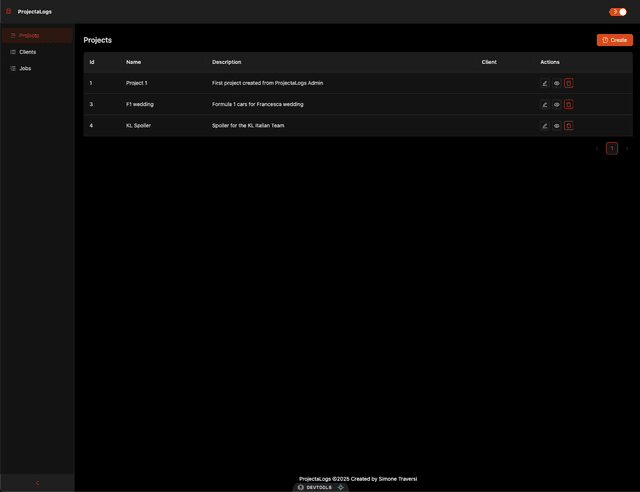Delete the KL Spoiler project
Viewport: 640px width, 492px height.
click(x=569, y=126)
